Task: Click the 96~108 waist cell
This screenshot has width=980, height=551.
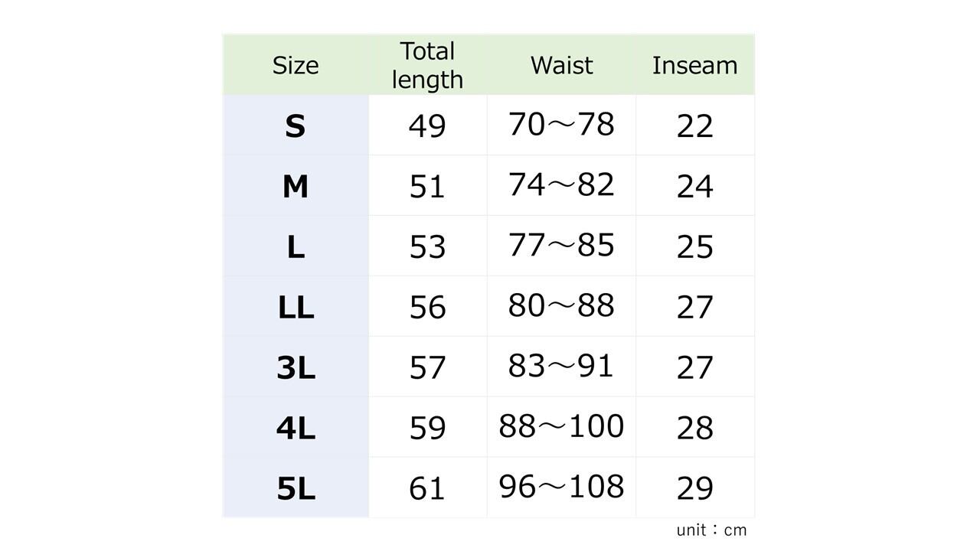Action: tap(561, 486)
